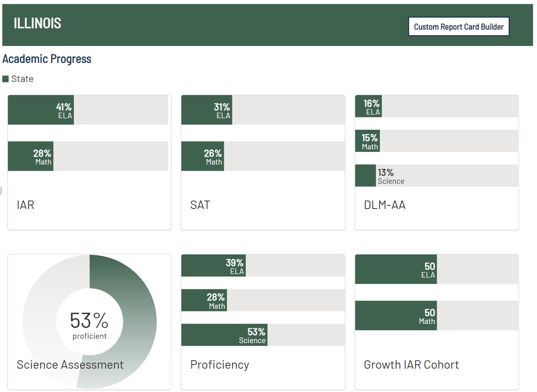Click the green State legend swatch
Image resolution: width=537 pixels, height=392 pixels.
click(x=5, y=79)
